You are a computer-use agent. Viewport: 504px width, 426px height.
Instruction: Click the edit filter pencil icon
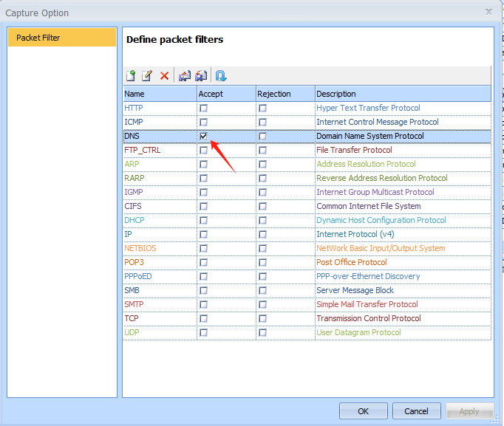(147, 76)
